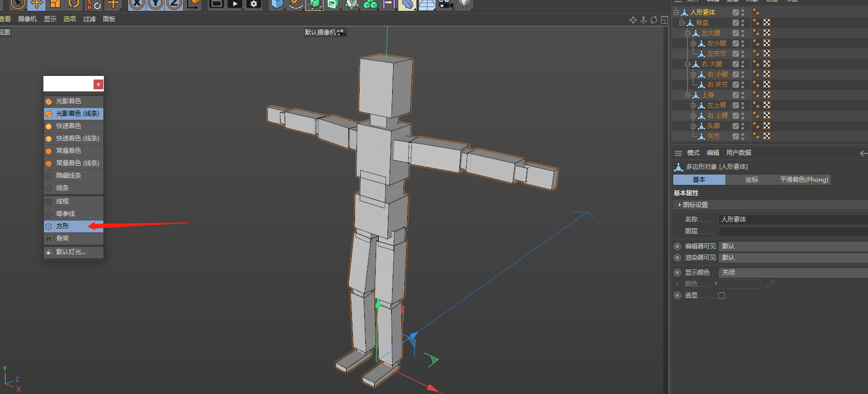Collapse the 骨盆 tree node
Screen dimensions: 868x394
click(x=681, y=22)
